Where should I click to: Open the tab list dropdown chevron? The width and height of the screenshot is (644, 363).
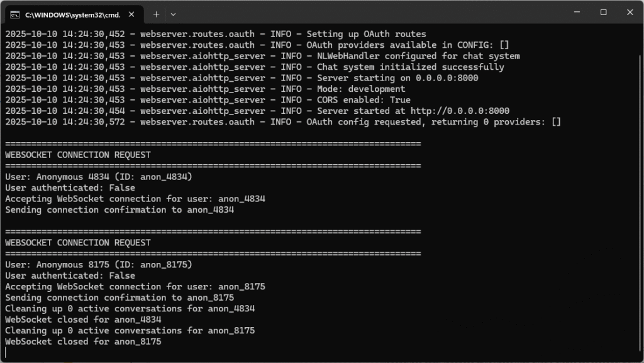[x=173, y=14]
